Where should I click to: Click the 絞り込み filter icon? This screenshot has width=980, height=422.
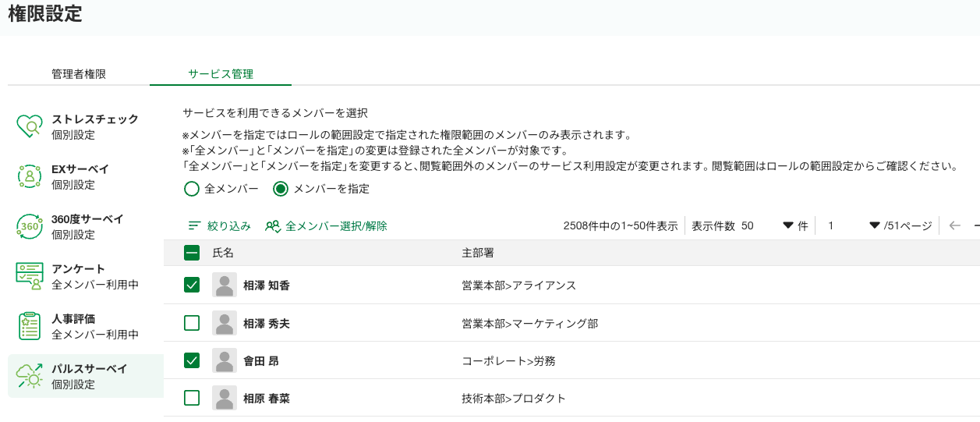195,226
